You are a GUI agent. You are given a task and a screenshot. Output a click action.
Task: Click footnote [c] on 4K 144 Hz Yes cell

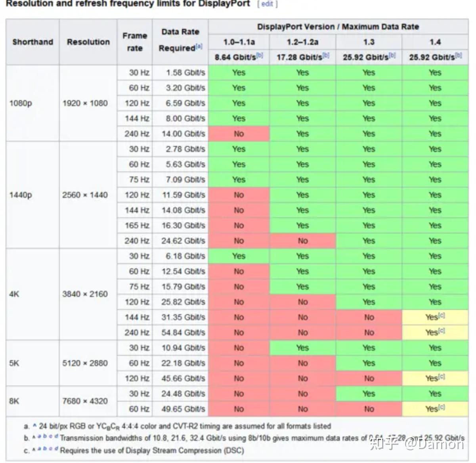442,315
